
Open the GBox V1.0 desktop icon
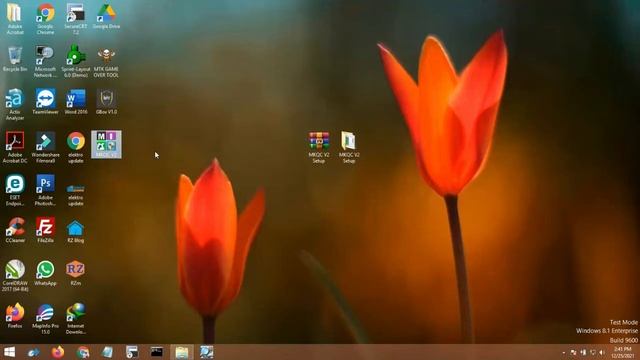[106, 102]
